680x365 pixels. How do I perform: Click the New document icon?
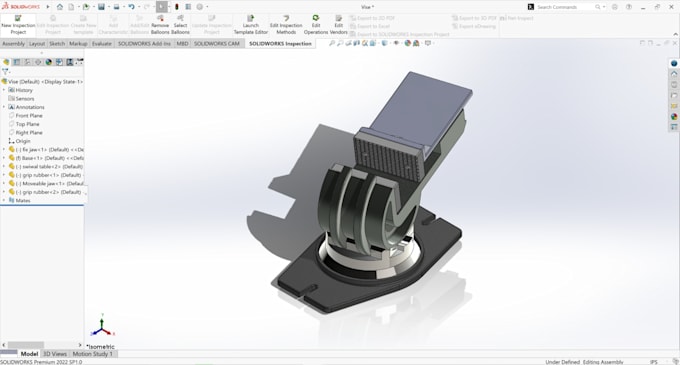71,7
